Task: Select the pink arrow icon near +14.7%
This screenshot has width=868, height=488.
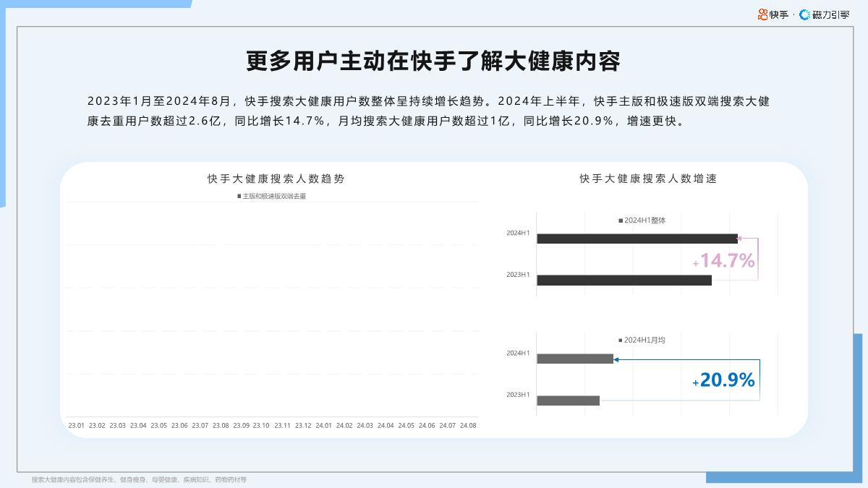Action: (x=739, y=239)
